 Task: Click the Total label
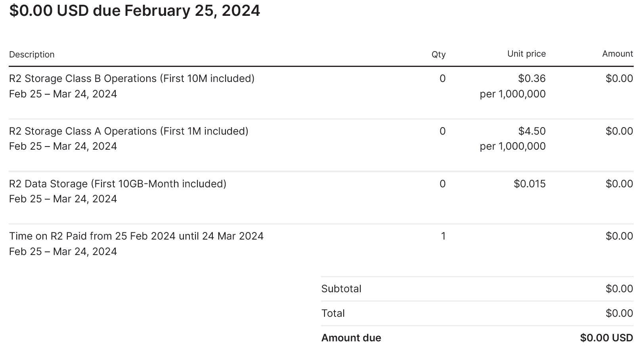point(333,313)
